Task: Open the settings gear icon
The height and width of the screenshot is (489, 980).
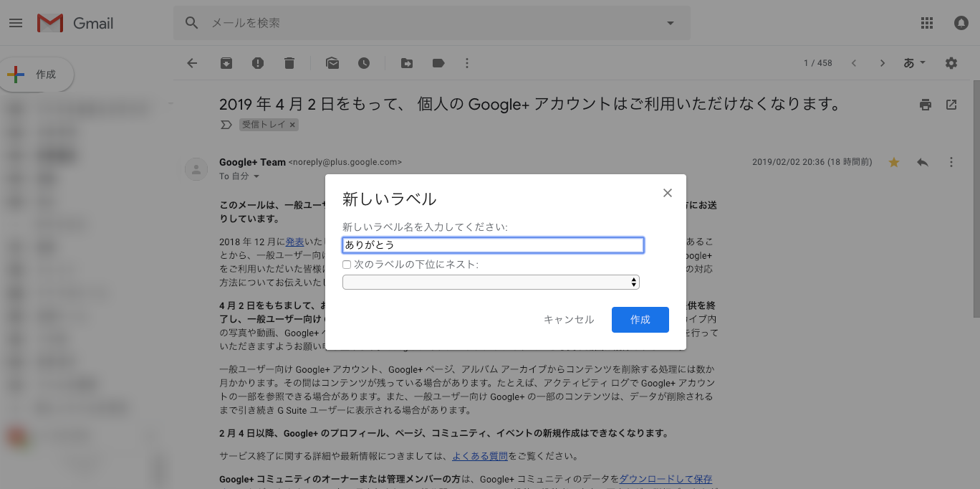Action: pyautogui.click(x=951, y=63)
